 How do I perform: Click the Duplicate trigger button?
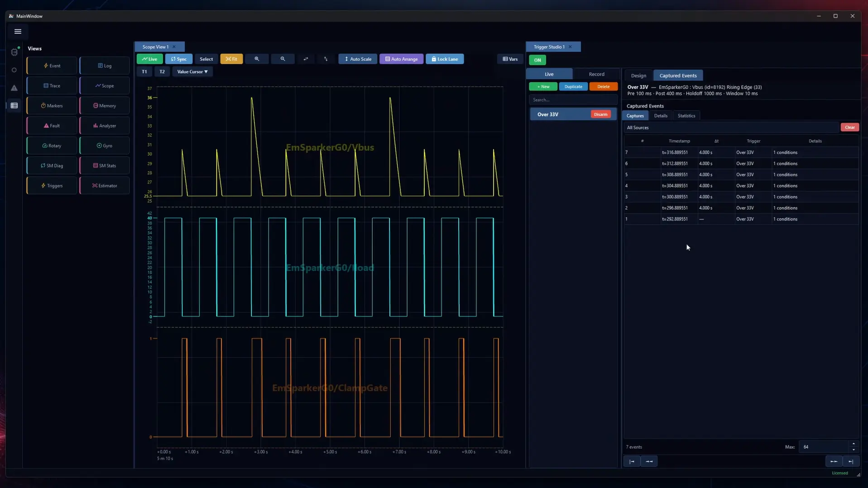573,86
